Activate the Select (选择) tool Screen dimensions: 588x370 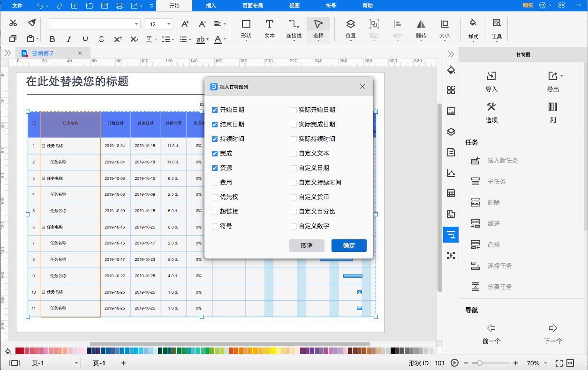click(318, 30)
